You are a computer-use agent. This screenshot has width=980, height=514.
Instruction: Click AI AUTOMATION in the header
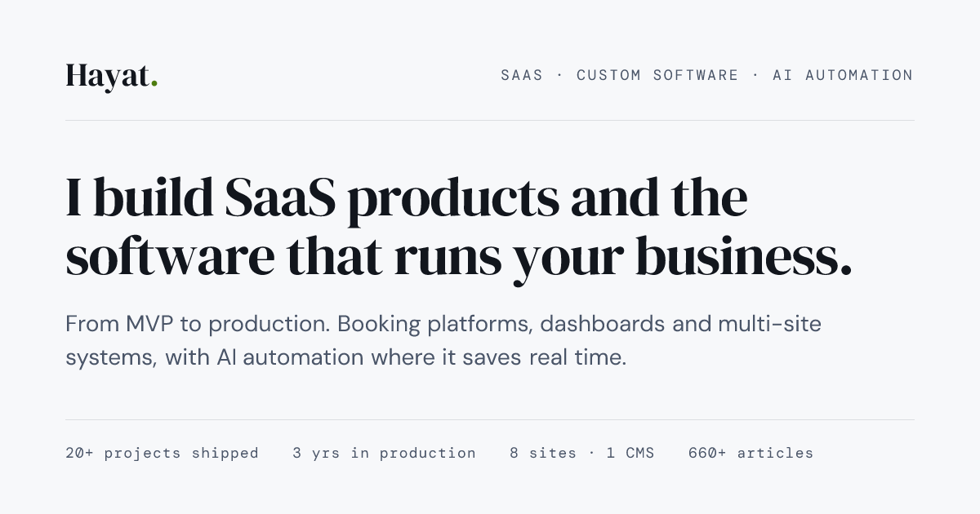[843, 75]
